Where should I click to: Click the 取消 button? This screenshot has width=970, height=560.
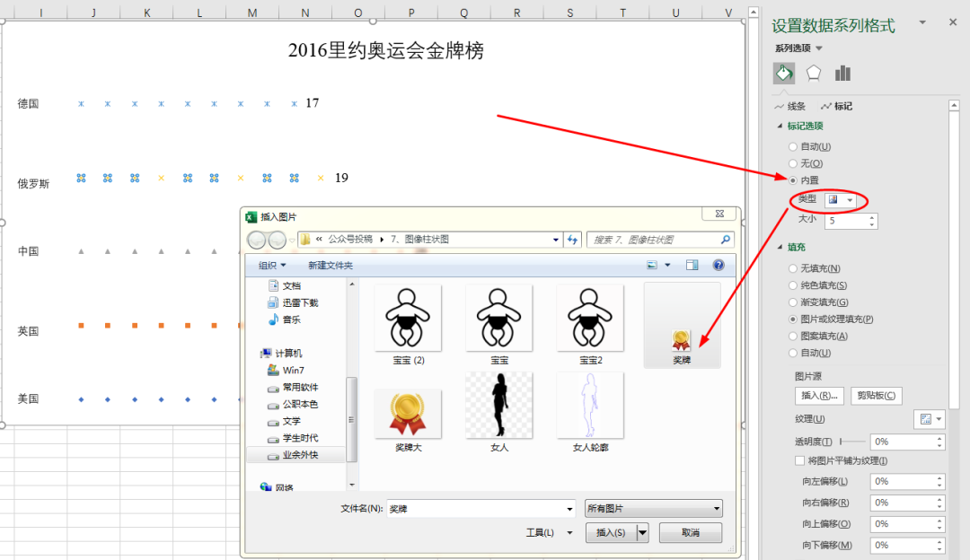[x=691, y=532]
